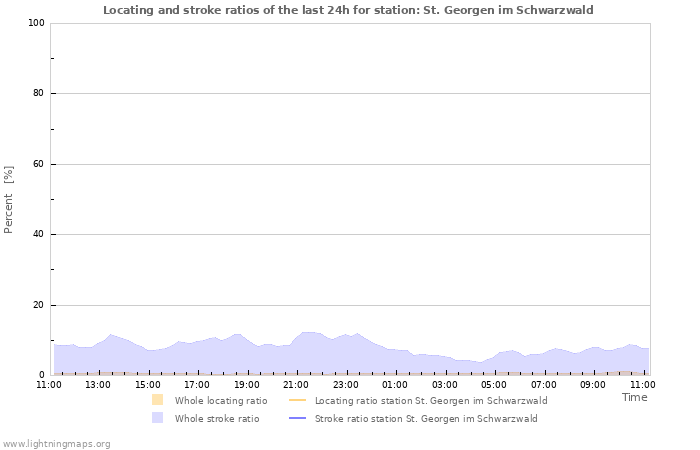This screenshot has width=700, height=450.
Task: Click 'Stroke ratio station St. Georgen' legend text
Action: click(x=426, y=418)
